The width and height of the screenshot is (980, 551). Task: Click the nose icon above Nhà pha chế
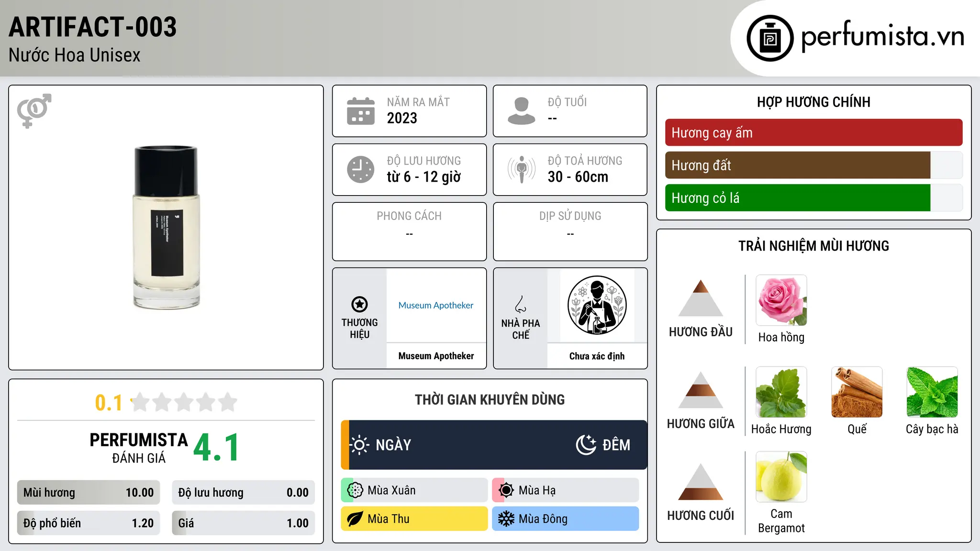521,304
